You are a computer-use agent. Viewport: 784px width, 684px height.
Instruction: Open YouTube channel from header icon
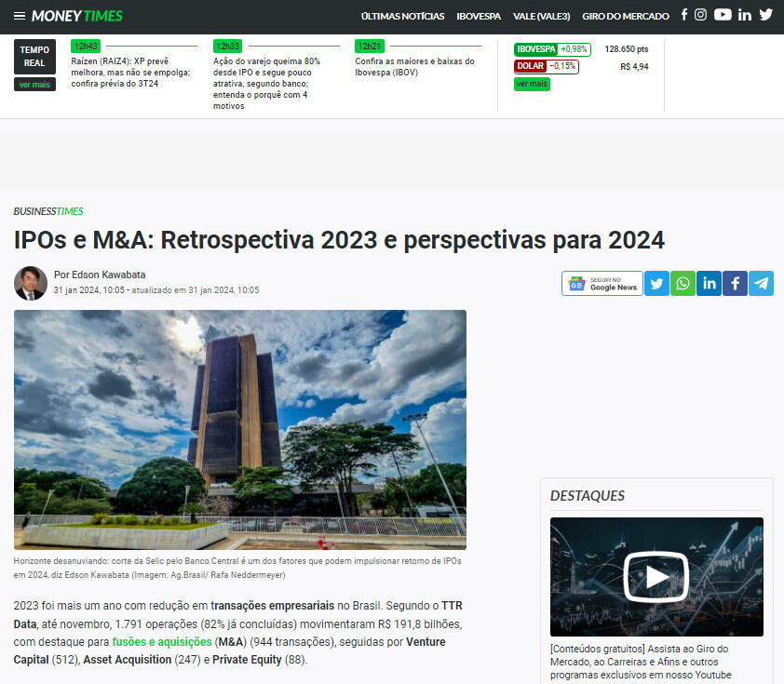point(723,15)
